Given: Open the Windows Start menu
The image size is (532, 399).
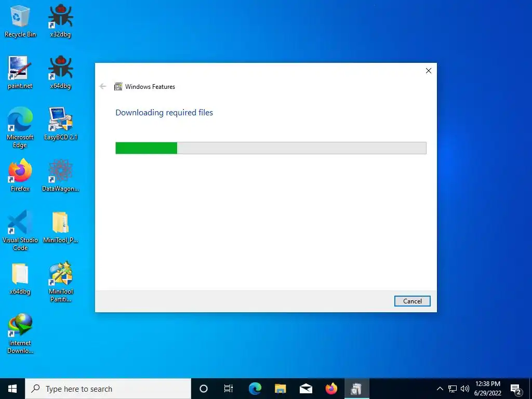Looking at the screenshot, I should pyautogui.click(x=12, y=389).
